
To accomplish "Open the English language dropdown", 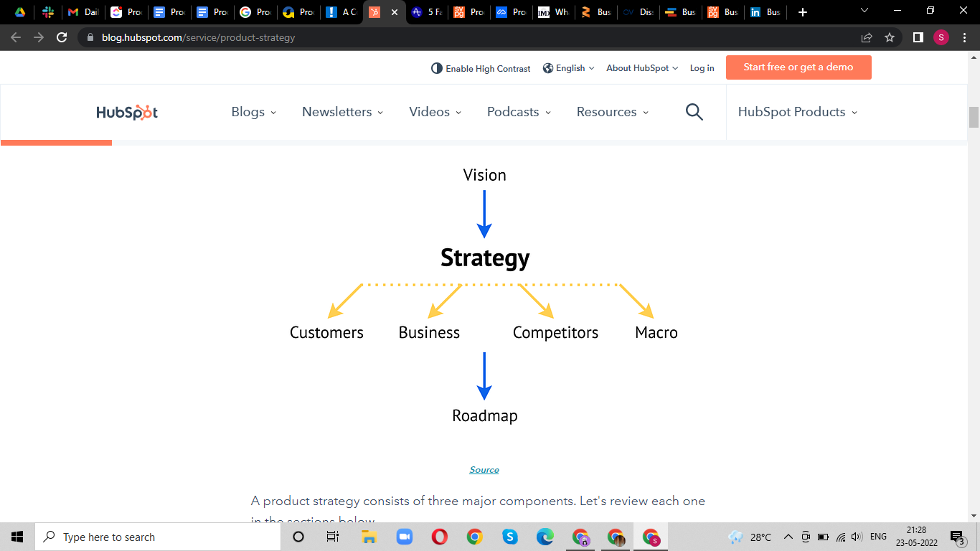I will tap(569, 68).
